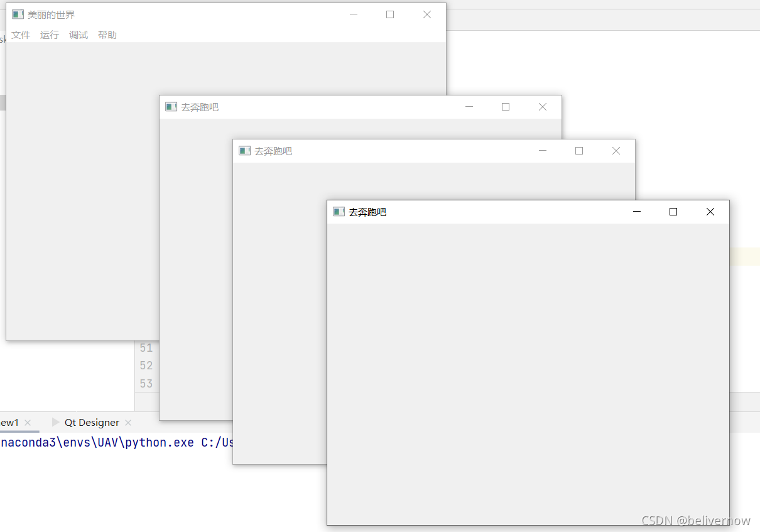Viewport: 760px width, 532px height.
Task: Select the ew1 run tab in IDE
Action: click(9, 423)
